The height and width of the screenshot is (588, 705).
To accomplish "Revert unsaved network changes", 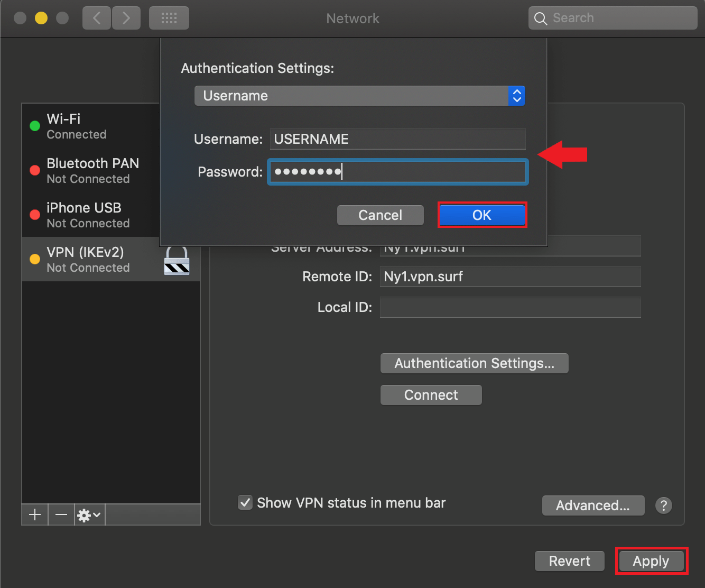I will pos(569,561).
